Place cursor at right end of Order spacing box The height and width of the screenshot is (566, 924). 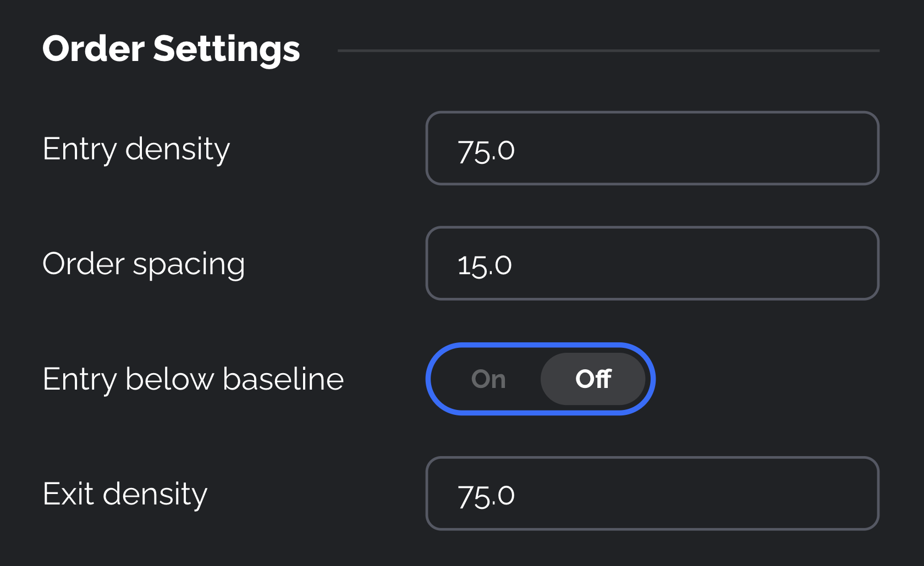point(858,263)
